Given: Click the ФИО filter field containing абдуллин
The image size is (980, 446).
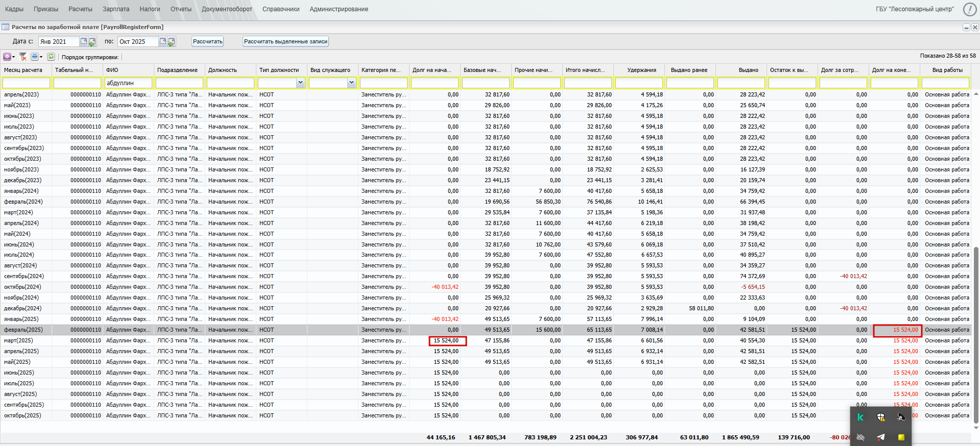Looking at the screenshot, I should click(x=128, y=83).
